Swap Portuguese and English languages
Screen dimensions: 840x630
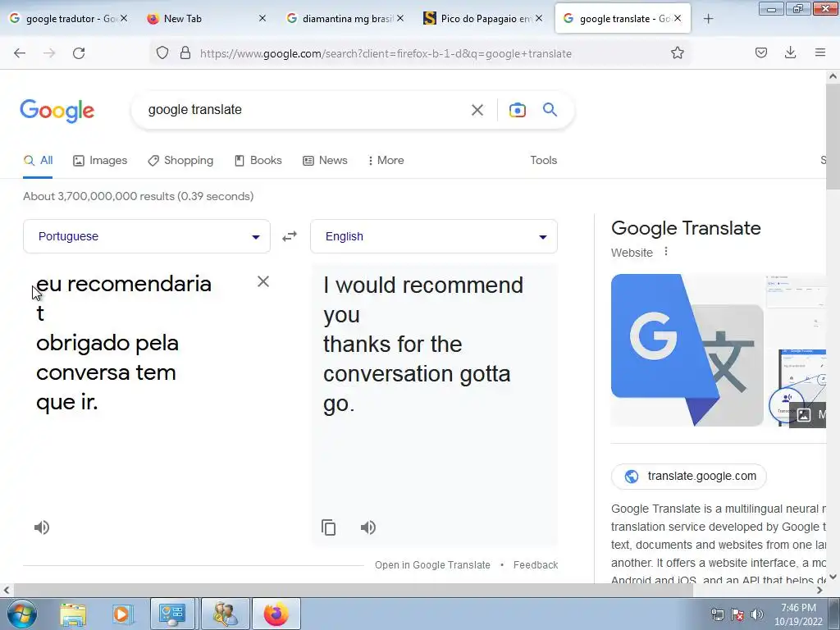tap(290, 236)
